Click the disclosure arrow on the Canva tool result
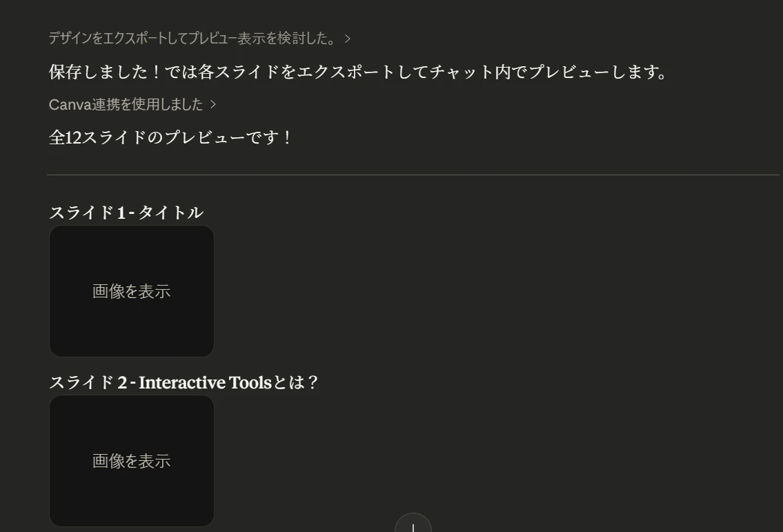Screen dimensions: 783x532 [214, 106]
